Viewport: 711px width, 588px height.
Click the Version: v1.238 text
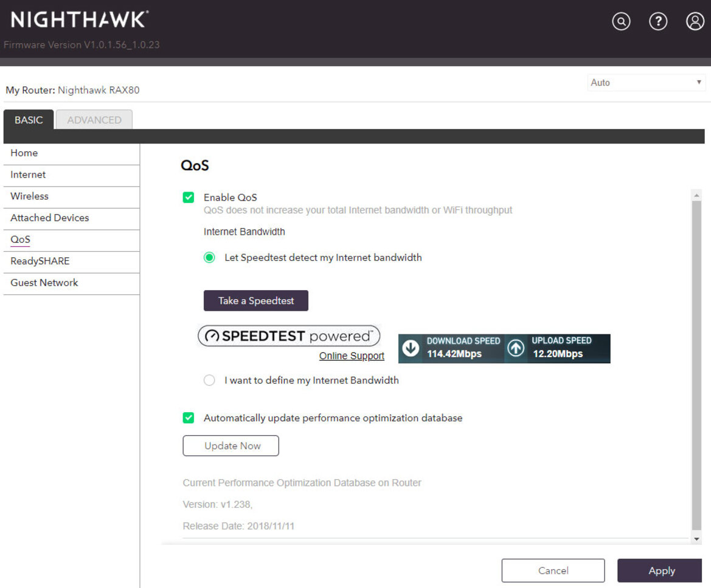[218, 505]
